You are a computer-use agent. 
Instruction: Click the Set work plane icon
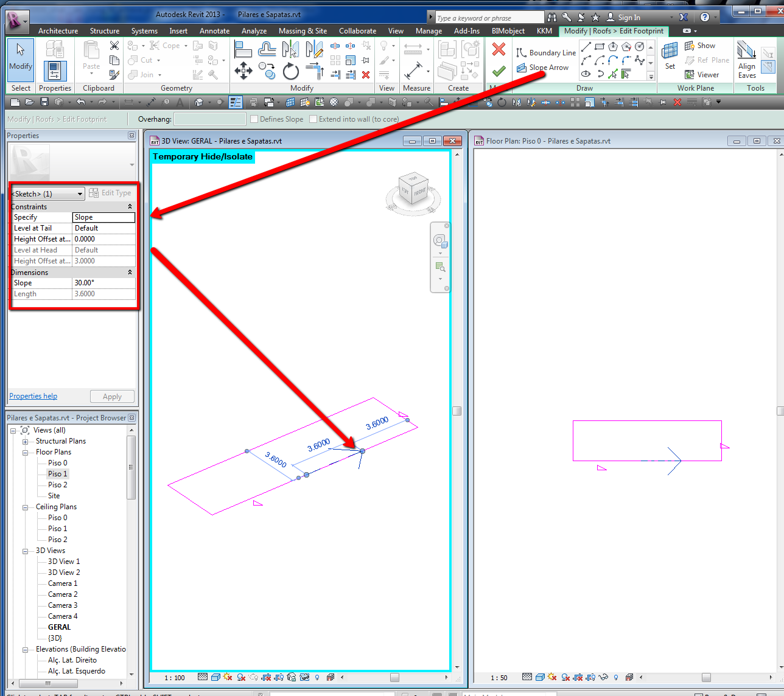[x=670, y=55]
